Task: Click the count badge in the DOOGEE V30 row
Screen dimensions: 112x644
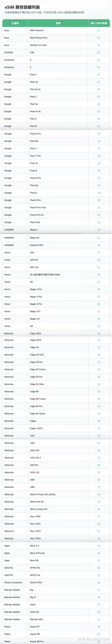Action: (x=99, y=53)
